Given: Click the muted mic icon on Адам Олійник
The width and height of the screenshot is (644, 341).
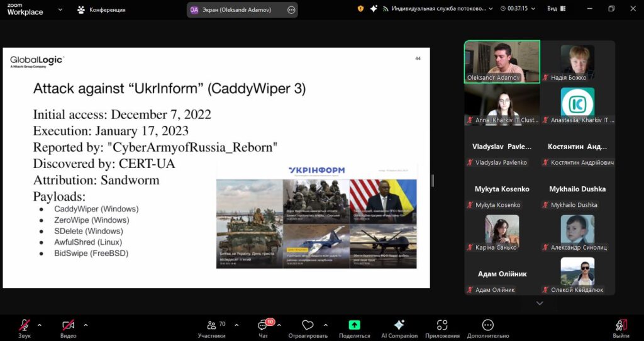Looking at the screenshot, I should click(470, 289).
